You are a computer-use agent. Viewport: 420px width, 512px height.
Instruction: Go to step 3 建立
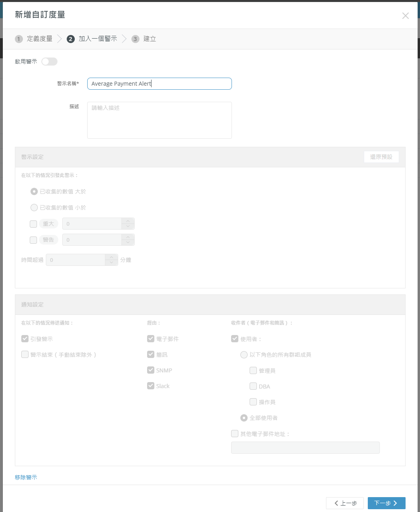click(144, 39)
